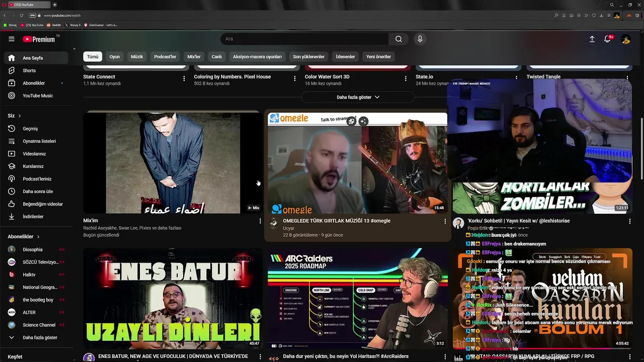Open a new browser tab with plus
Viewport: 644px width, 362px height.
pyautogui.click(x=54, y=5)
